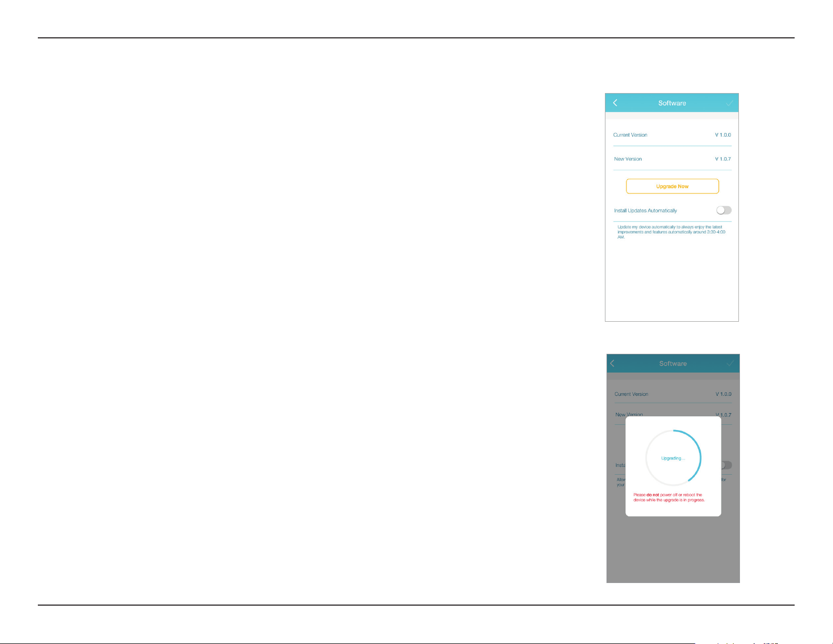Screen dimensions: 833x644
Task: Select Current Version label on undimmed screen
Action: 630,135
